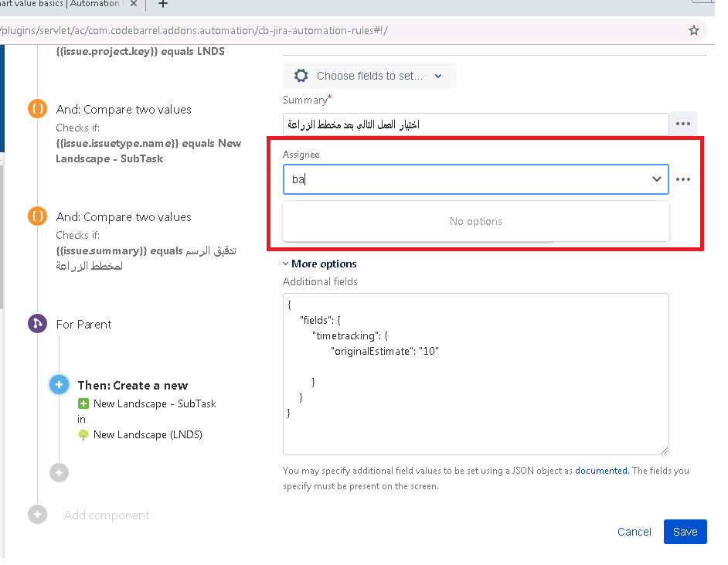
Task: Cancel the edit
Action: point(634,532)
